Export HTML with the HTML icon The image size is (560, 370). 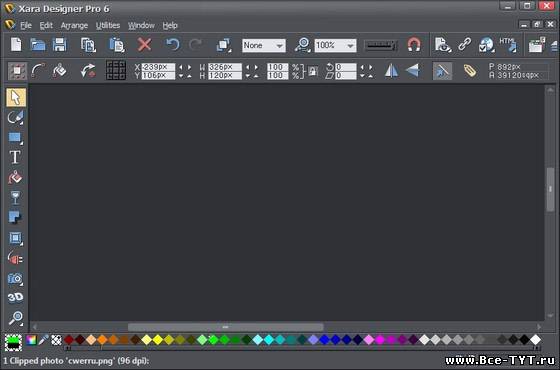point(508,45)
